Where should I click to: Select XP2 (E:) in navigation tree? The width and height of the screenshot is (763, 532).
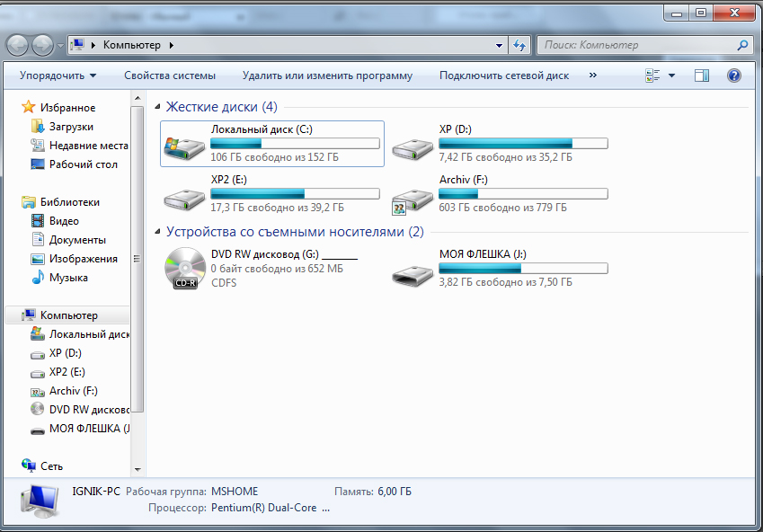(x=58, y=372)
